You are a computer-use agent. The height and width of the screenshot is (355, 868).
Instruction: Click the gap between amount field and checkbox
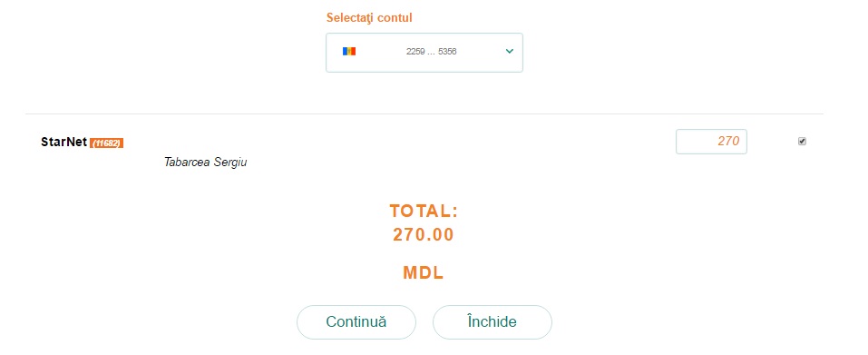click(x=773, y=142)
